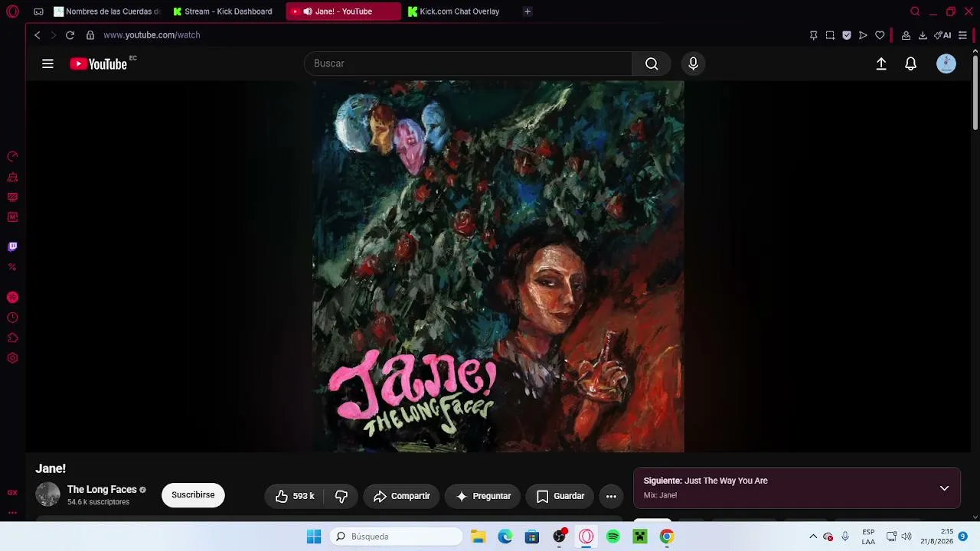980x551 pixels.
Task: Switch to Nombres de las Cuerdas tab
Action: [x=107, y=11]
